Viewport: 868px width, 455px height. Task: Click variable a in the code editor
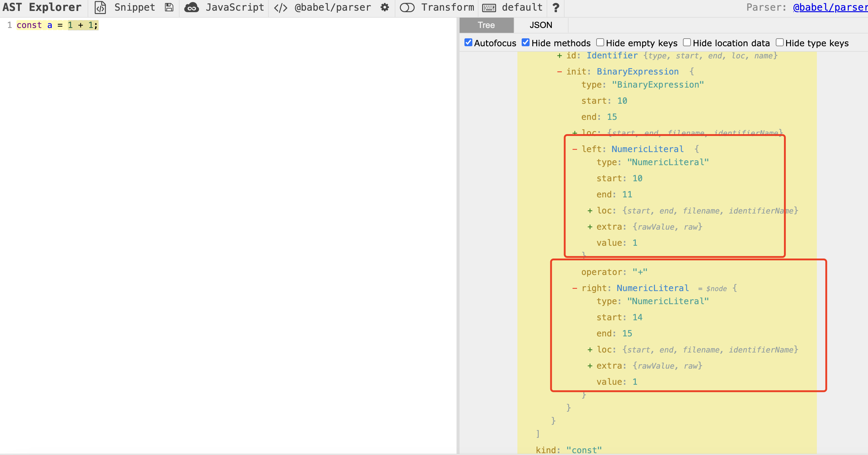[50, 25]
